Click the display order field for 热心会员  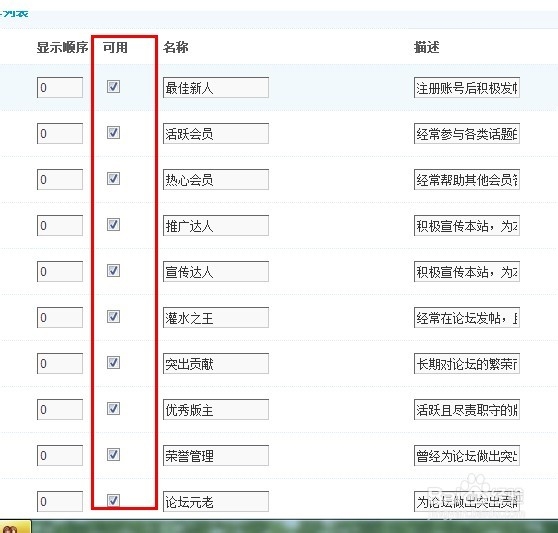[60, 179]
